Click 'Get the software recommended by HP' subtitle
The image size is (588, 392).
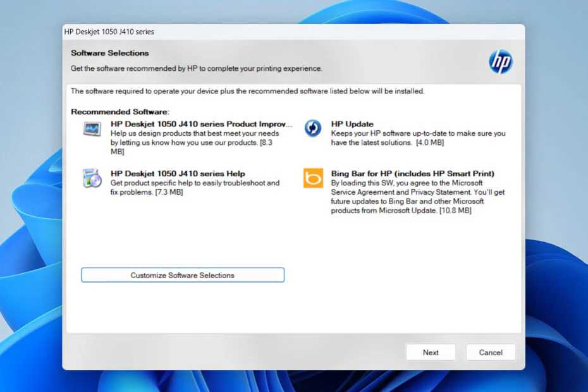pos(197,69)
